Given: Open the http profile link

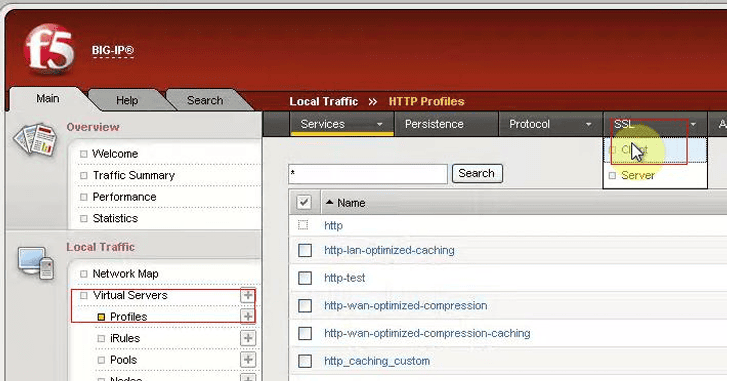Looking at the screenshot, I should pyautogui.click(x=333, y=225).
